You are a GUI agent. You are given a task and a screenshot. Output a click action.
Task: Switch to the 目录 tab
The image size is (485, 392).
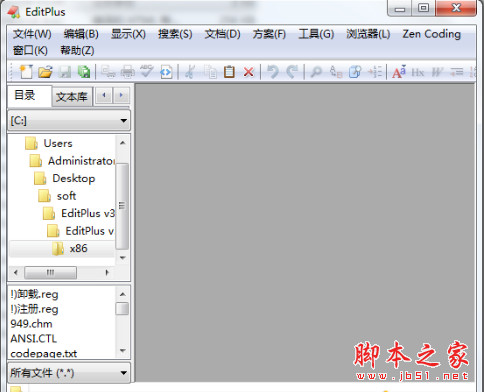pyautogui.click(x=29, y=96)
